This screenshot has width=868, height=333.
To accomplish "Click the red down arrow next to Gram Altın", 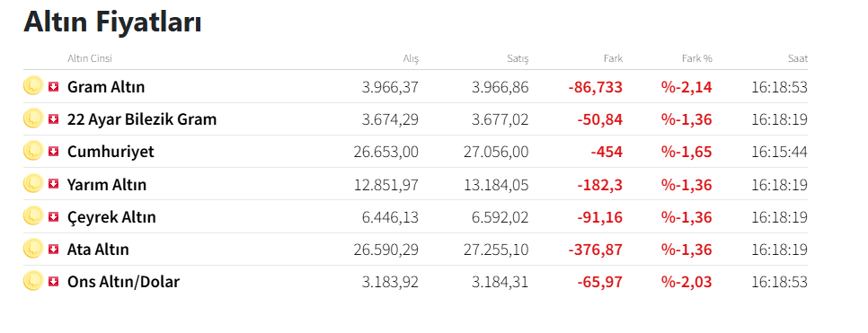I will tap(53, 87).
